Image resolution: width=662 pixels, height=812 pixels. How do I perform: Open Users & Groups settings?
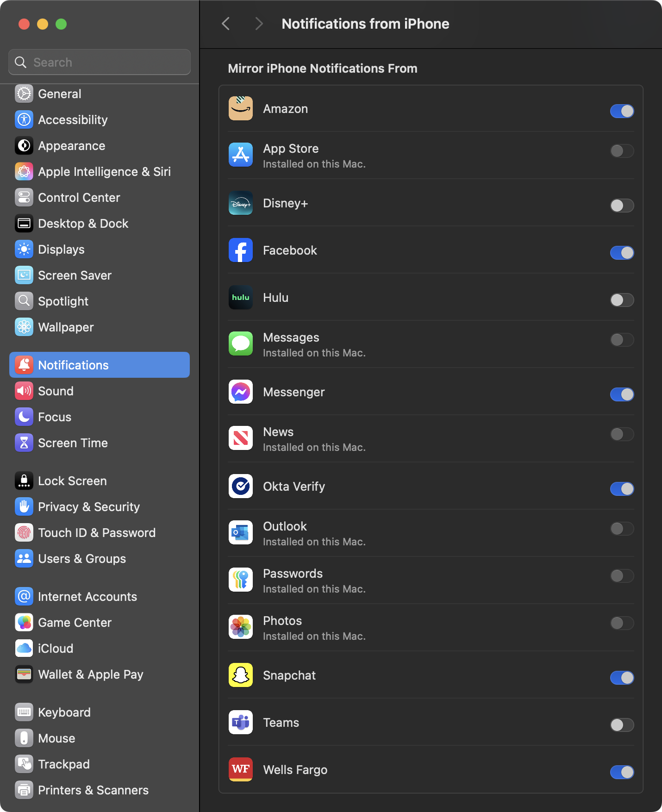pos(100,558)
